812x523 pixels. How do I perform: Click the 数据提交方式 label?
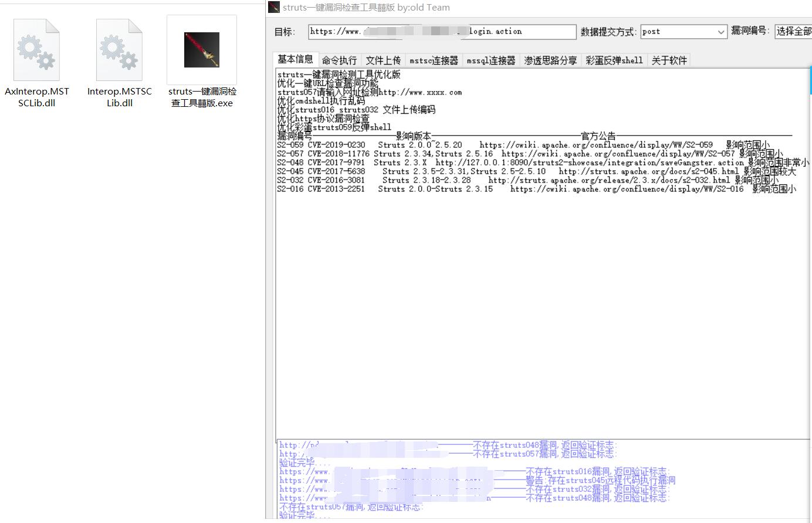coord(608,32)
